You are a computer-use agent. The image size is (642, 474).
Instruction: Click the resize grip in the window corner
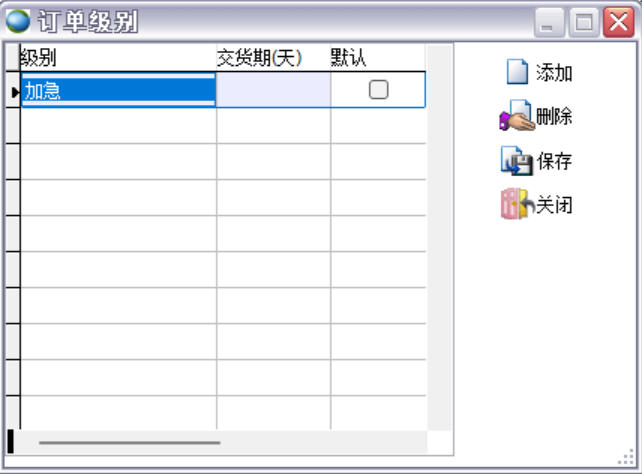[x=627, y=459]
